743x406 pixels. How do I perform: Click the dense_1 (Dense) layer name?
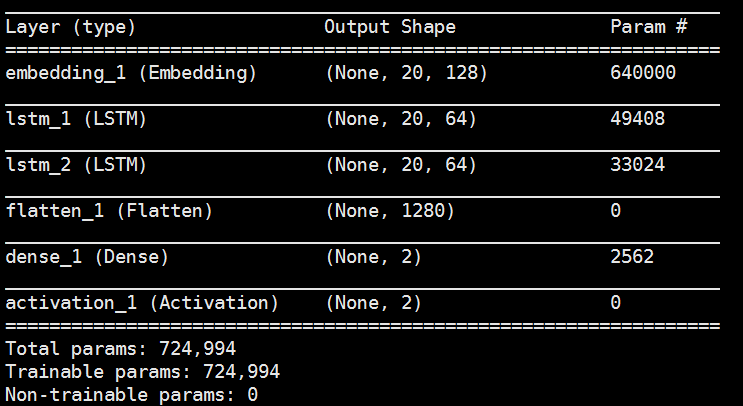pyautogui.click(x=87, y=257)
